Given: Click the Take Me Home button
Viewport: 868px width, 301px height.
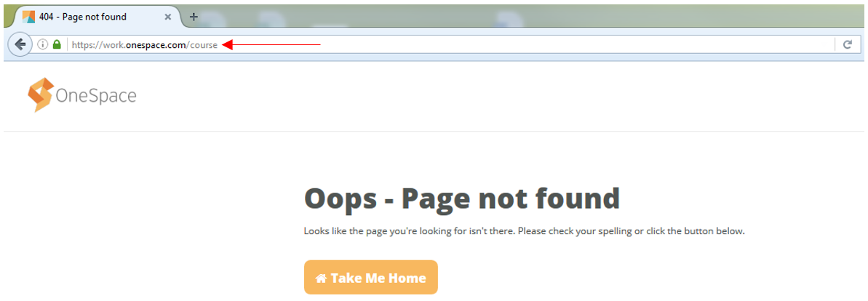Looking at the screenshot, I should (x=371, y=277).
